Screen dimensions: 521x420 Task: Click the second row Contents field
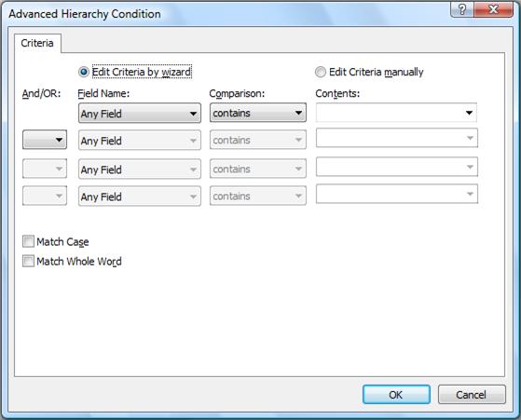point(397,138)
